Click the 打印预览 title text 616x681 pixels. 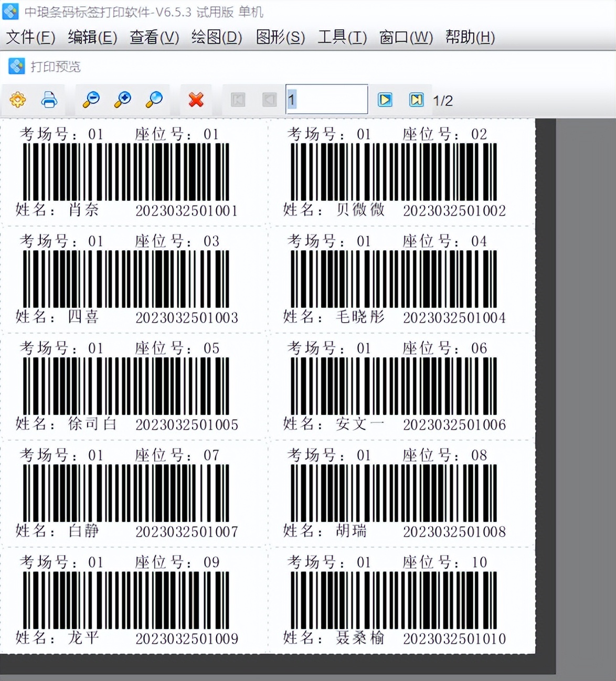point(56,67)
